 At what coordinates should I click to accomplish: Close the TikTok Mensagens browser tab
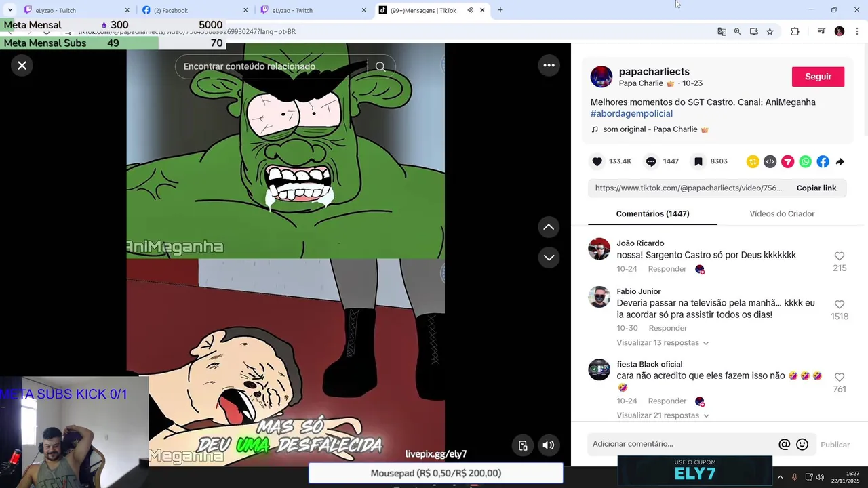click(x=482, y=10)
